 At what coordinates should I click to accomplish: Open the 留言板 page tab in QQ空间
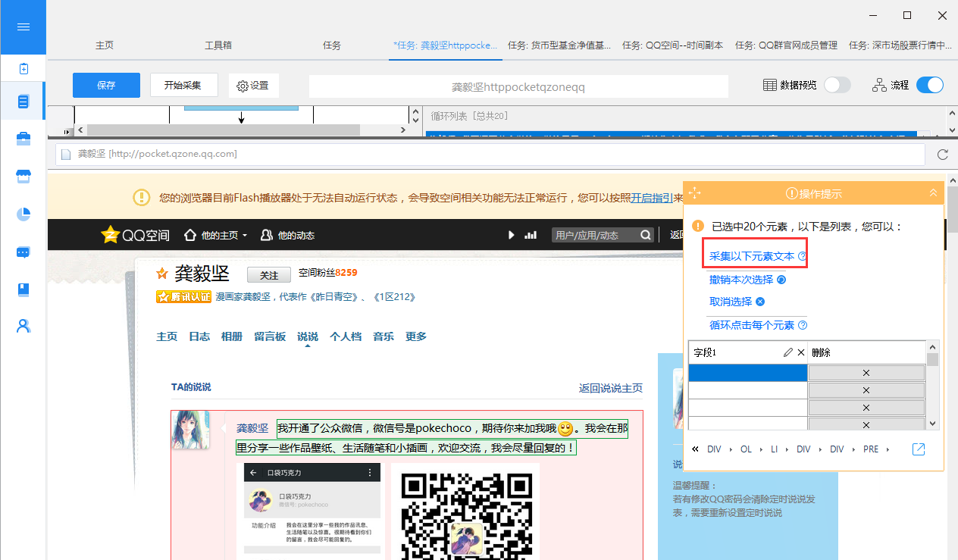click(x=270, y=336)
